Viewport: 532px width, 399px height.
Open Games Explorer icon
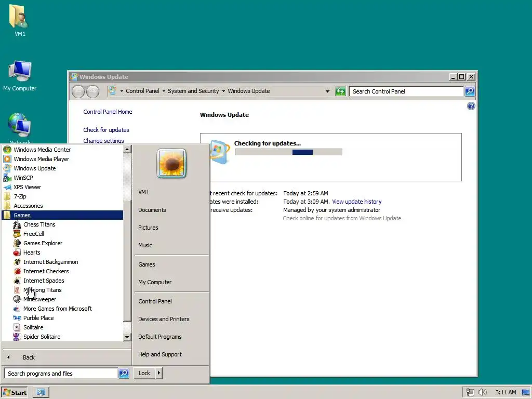click(17, 243)
